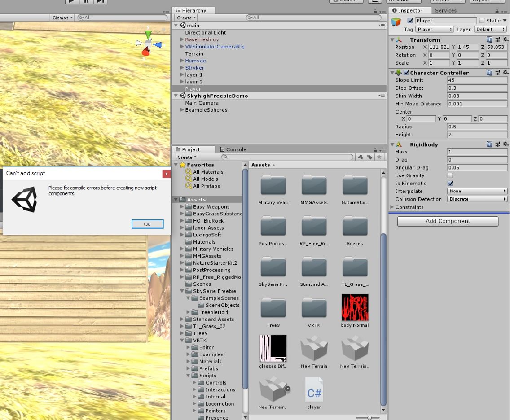510x420 pixels.
Task: Expand the Interactions folder under VRTK Scripts
Action: tap(194, 389)
